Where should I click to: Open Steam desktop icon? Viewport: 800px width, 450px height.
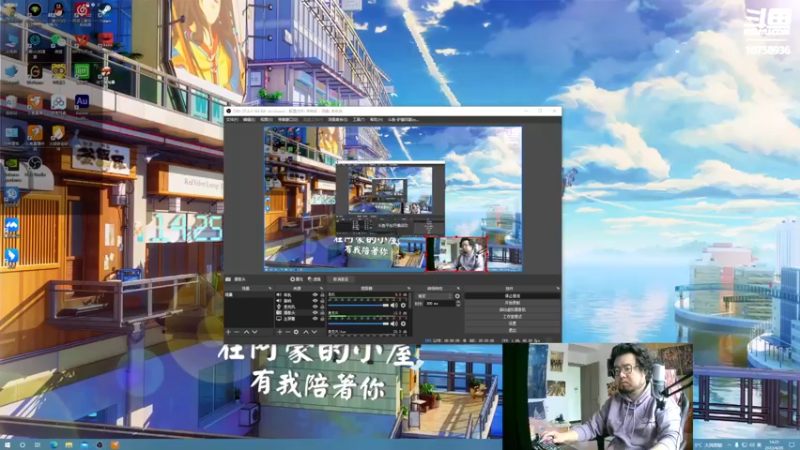pyautogui.click(x=105, y=10)
